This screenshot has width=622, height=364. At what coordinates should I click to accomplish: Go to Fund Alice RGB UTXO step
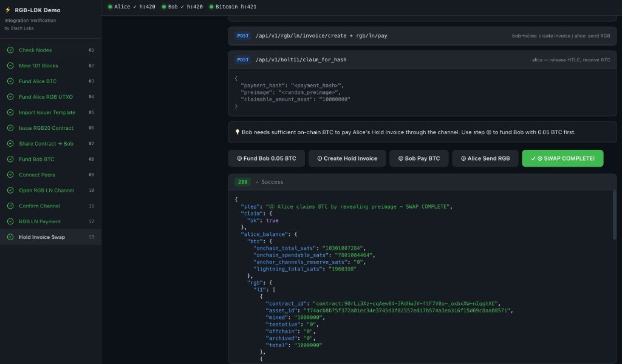[50, 96]
